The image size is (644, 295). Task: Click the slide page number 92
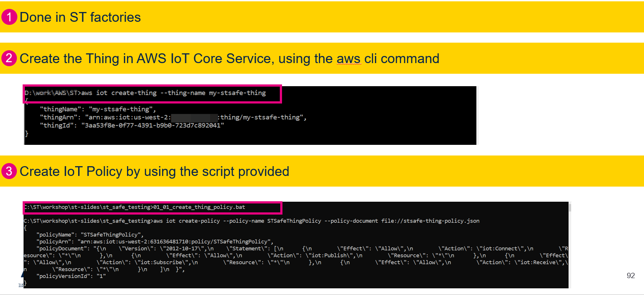point(631,276)
